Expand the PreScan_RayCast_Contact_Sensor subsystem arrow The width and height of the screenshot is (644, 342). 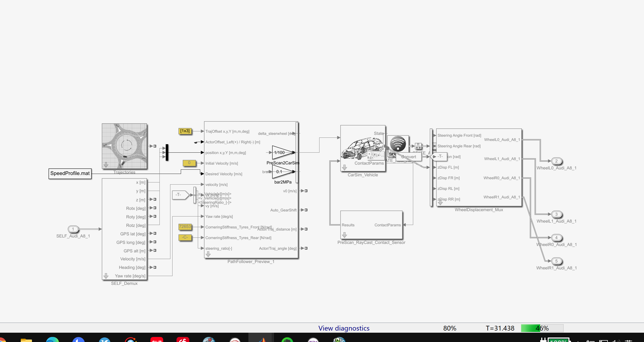[x=345, y=235]
